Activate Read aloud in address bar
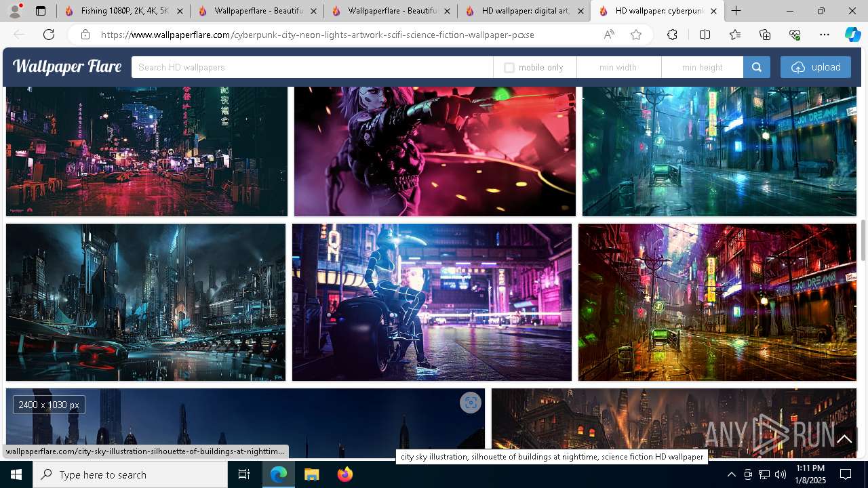The image size is (868, 488). (x=609, y=35)
